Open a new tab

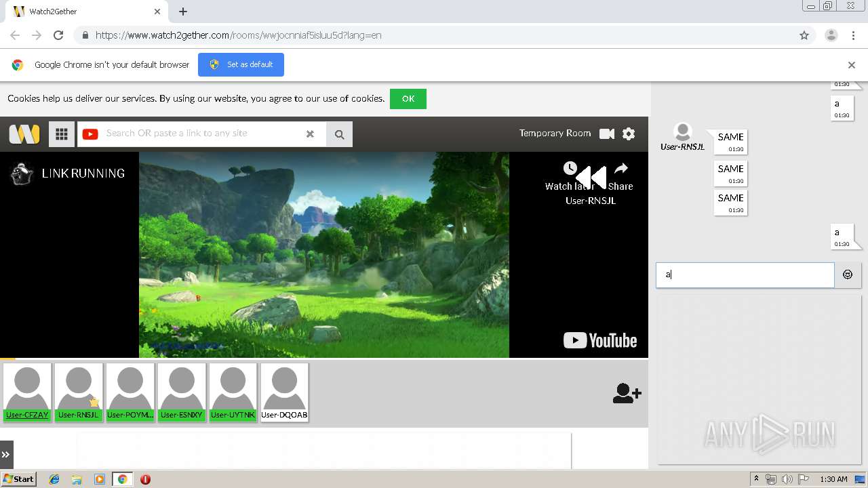pos(183,12)
